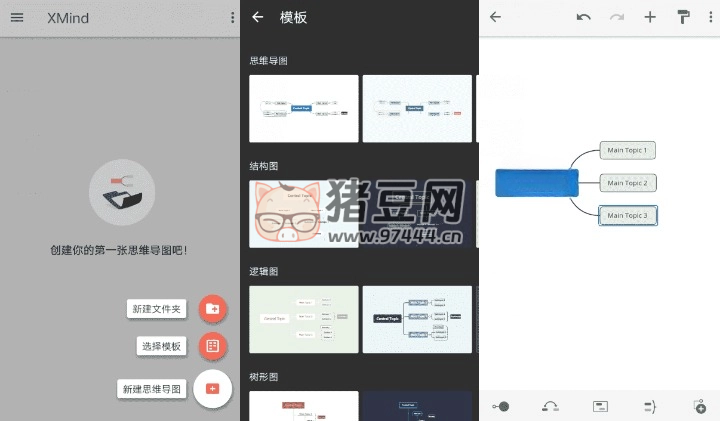Select the dark navy 树形图 template thumbnail

(x=417, y=406)
